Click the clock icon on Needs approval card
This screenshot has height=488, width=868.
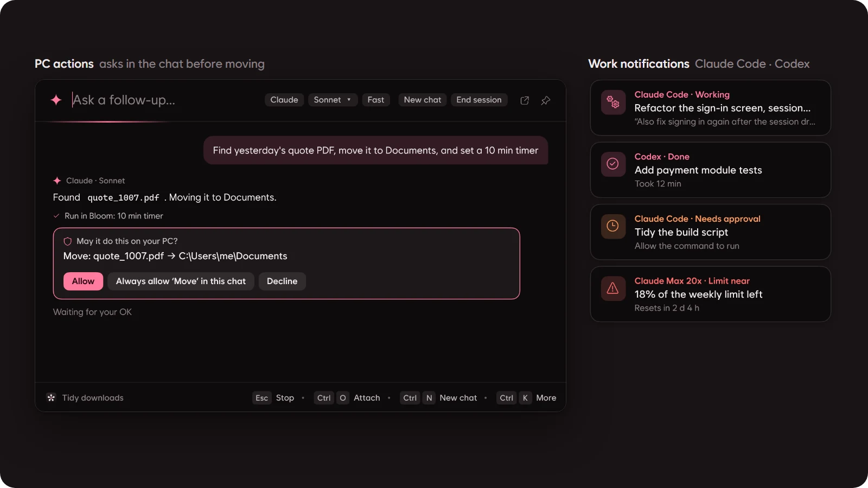tap(613, 226)
